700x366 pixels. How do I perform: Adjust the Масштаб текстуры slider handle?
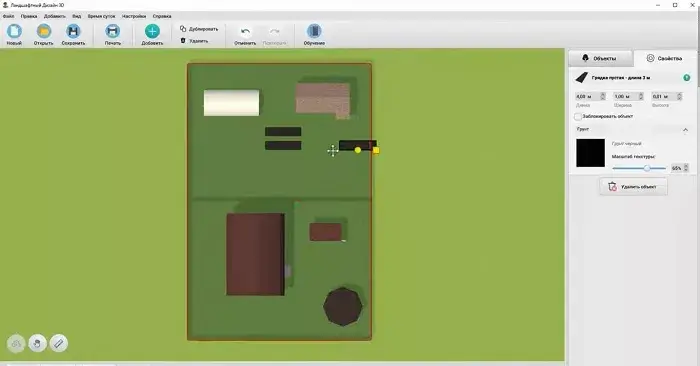click(x=647, y=168)
